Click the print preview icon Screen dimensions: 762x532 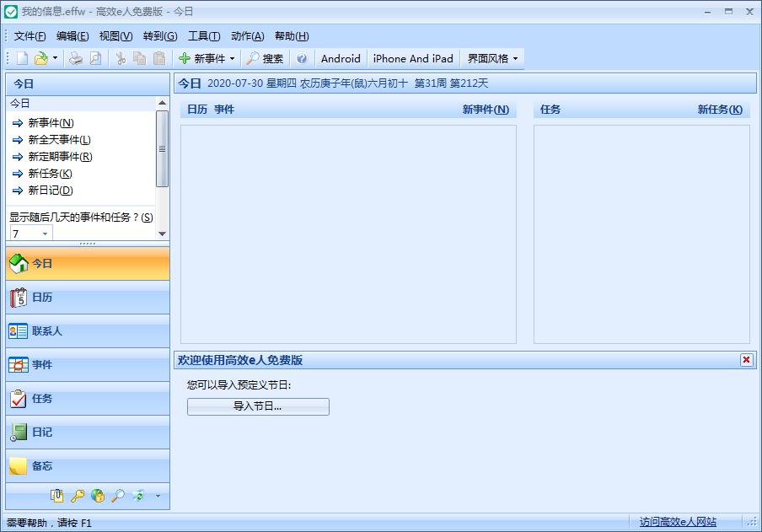point(96,58)
